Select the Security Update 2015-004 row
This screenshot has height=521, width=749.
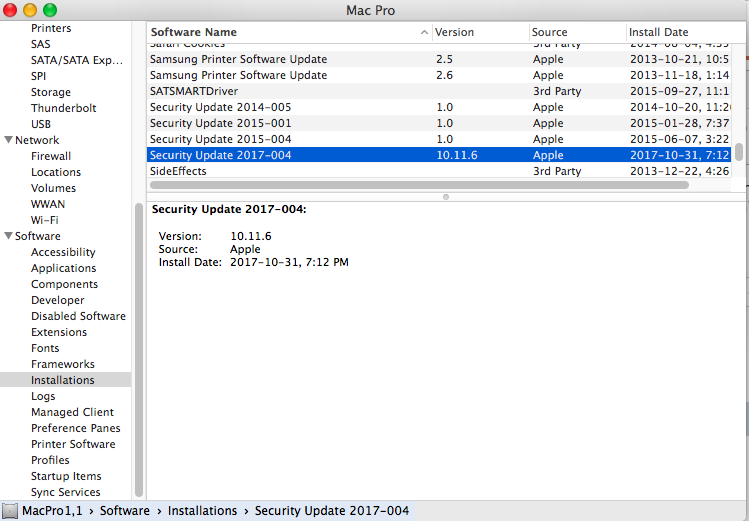coord(439,139)
